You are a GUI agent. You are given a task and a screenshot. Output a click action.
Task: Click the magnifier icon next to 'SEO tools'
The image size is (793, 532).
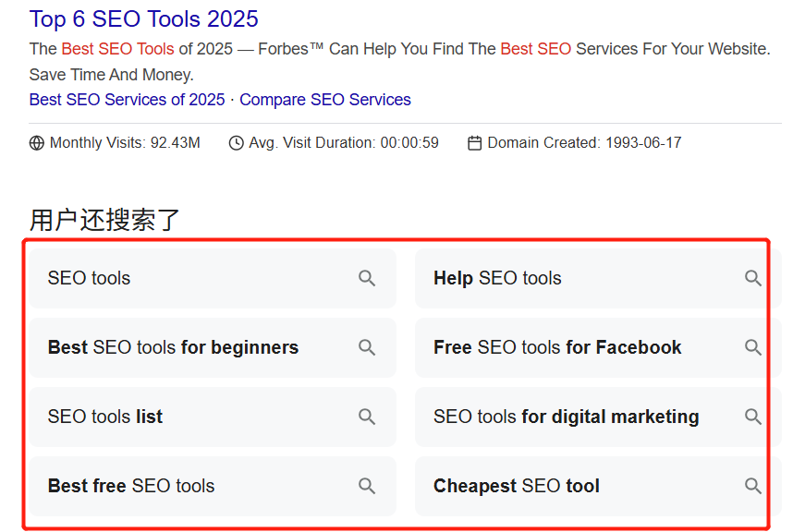pyautogui.click(x=367, y=278)
